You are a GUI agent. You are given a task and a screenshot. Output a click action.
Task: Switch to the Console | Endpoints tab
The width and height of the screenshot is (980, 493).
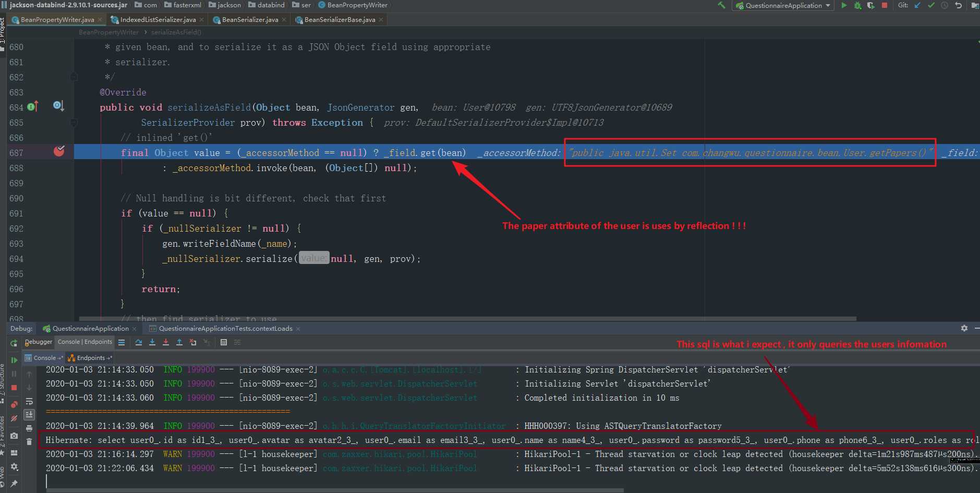tap(84, 342)
